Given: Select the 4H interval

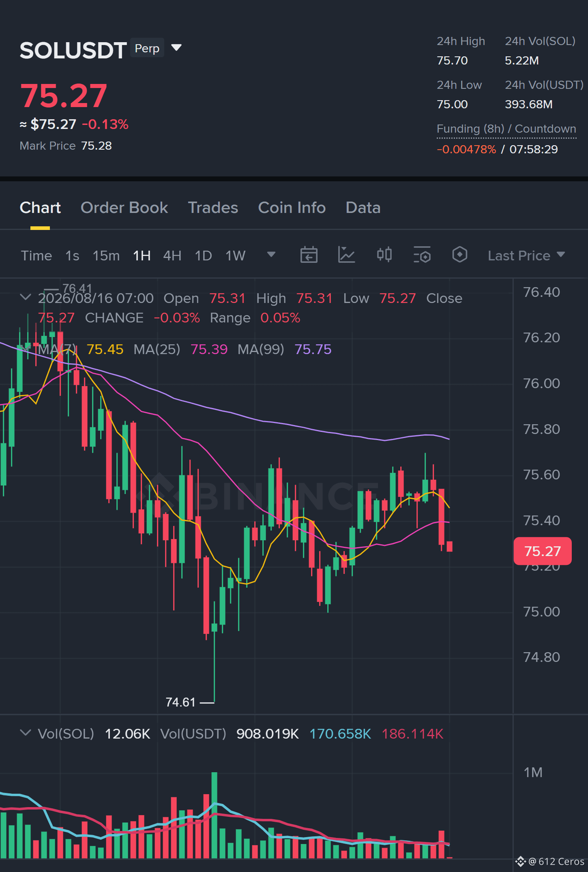Looking at the screenshot, I should 172,256.
